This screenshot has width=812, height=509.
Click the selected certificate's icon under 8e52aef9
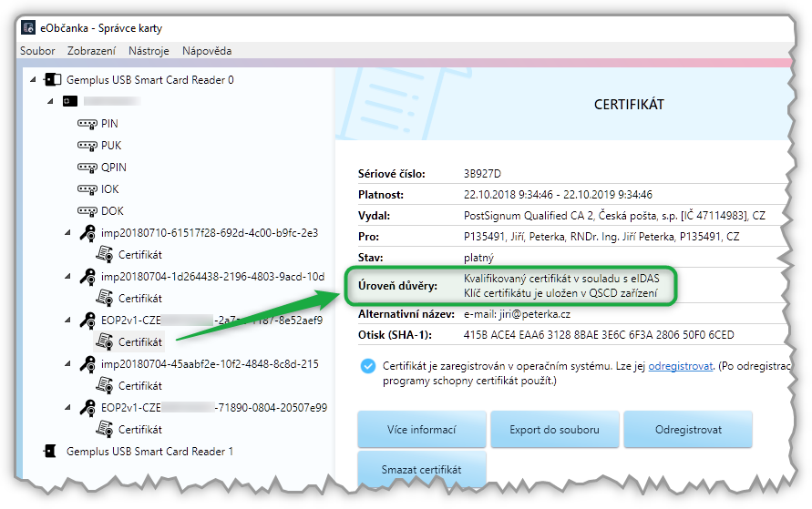pyautogui.click(x=105, y=342)
